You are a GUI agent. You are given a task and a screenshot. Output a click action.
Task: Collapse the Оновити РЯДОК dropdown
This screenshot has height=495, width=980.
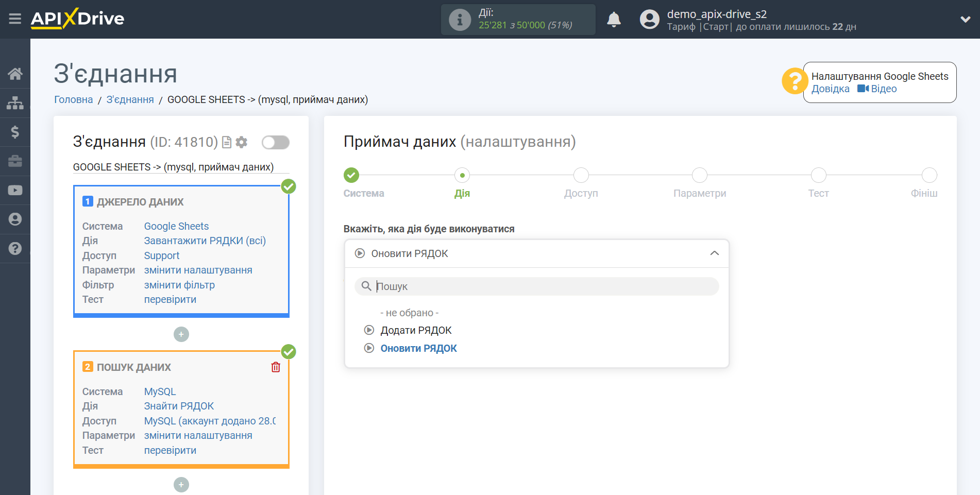tap(536, 253)
